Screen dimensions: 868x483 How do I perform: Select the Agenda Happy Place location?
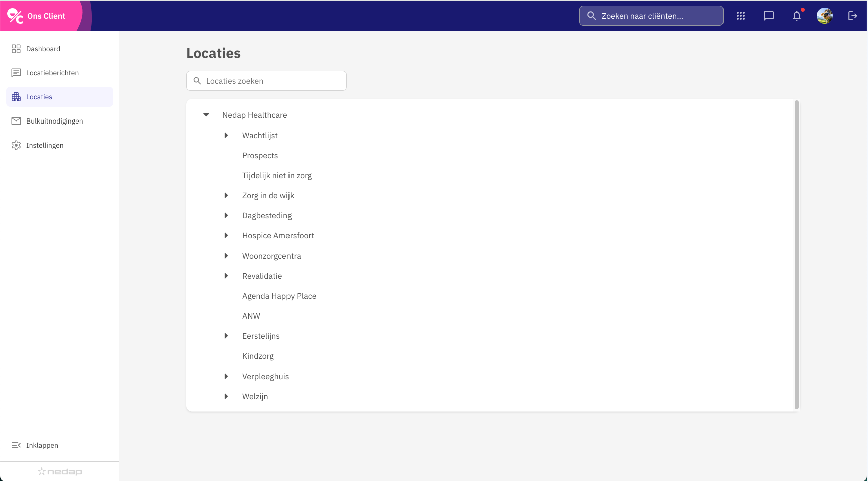(279, 296)
